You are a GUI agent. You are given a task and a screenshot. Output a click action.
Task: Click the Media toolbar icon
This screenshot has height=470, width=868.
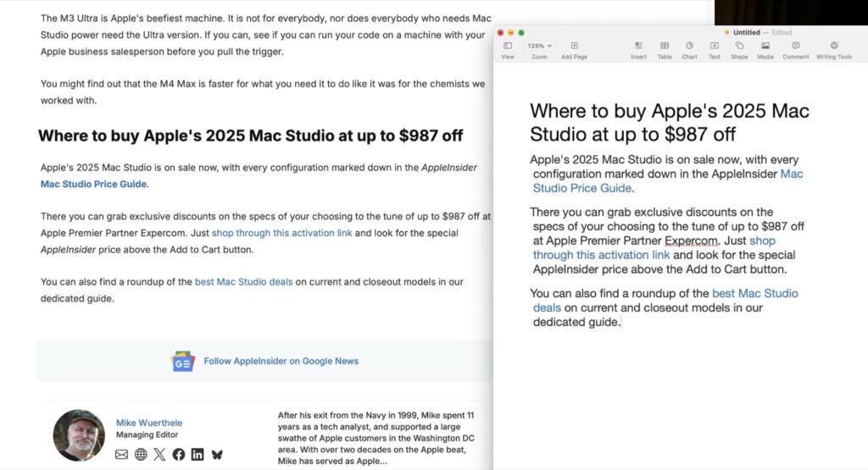coord(765,46)
